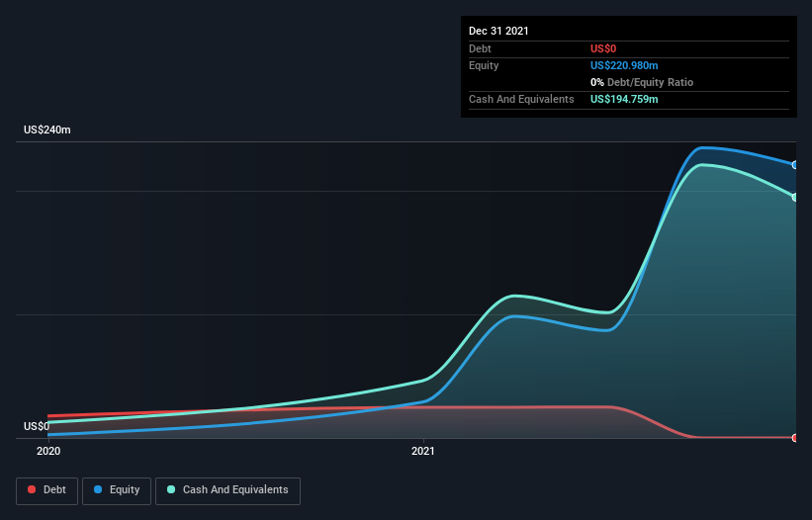Viewport: 812px width, 520px height.
Task: Toggle the Equity series legend button
Action: pyautogui.click(x=117, y=490)
